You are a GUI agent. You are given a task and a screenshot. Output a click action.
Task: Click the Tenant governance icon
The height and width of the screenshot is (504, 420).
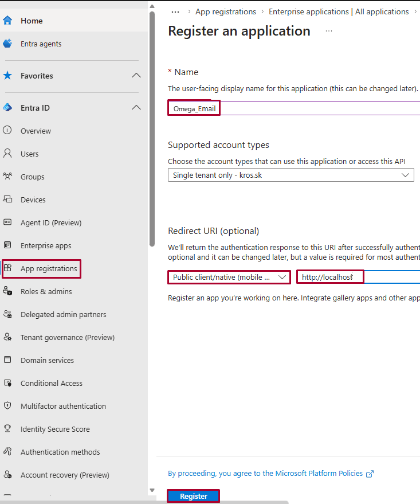(7, 337)
